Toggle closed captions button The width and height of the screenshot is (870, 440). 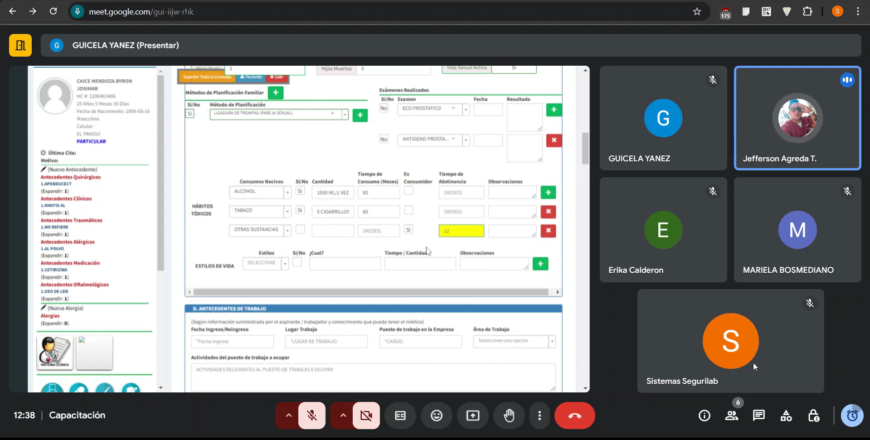tap(400, 415)
